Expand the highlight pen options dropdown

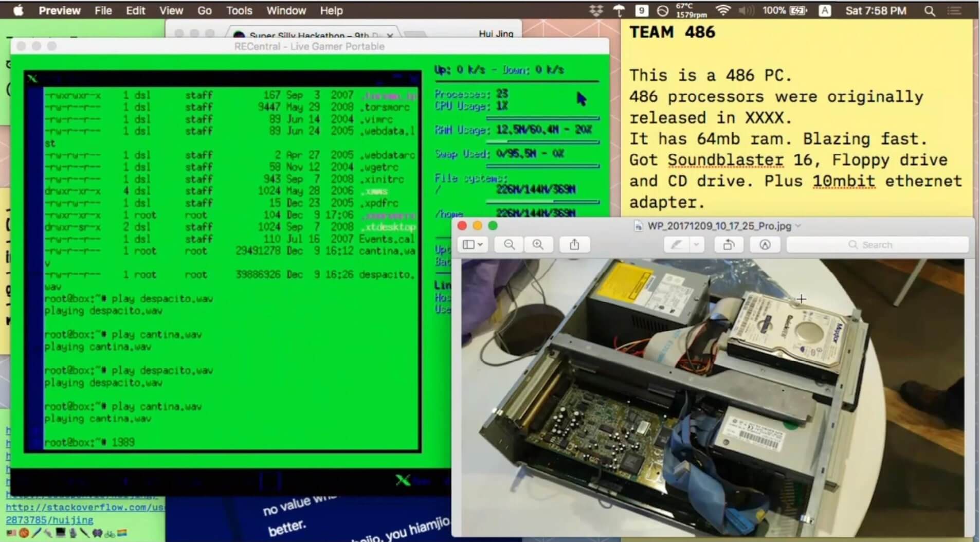click(696, 245)
